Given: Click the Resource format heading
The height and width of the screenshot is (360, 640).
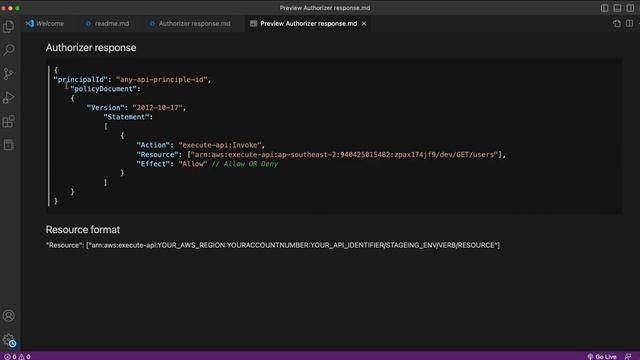Looking at the screenshot, I should pyautogui.click(x=82, y=230).
